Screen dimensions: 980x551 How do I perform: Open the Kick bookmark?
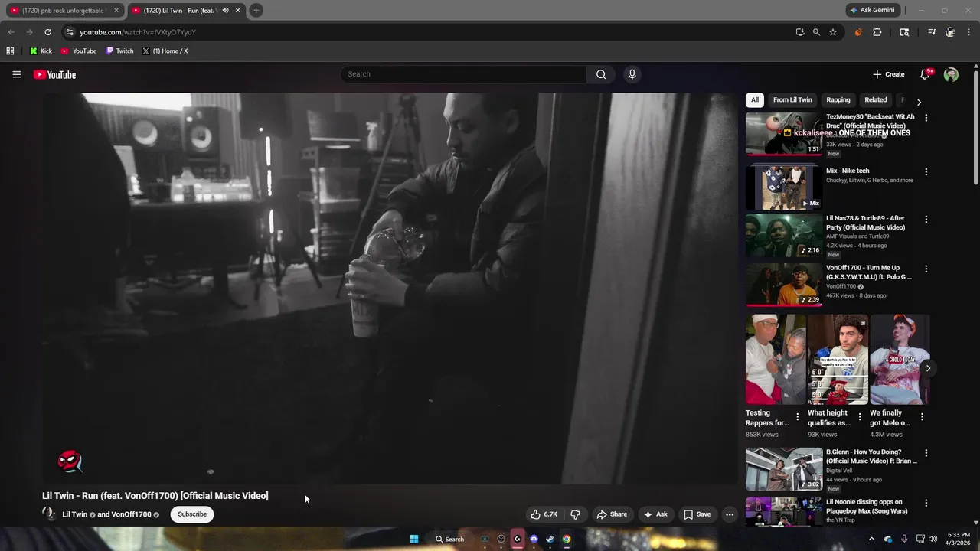coord(41,51)
